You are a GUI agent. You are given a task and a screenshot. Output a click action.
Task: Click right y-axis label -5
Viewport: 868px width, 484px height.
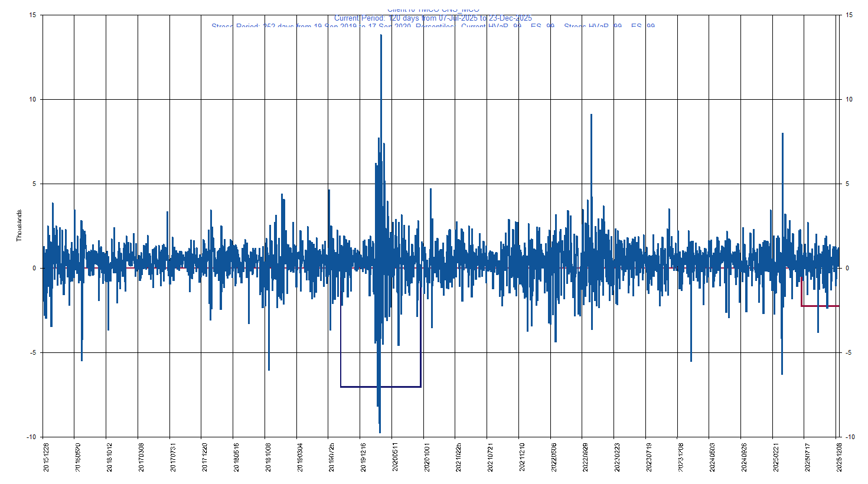tap(849, 352)
